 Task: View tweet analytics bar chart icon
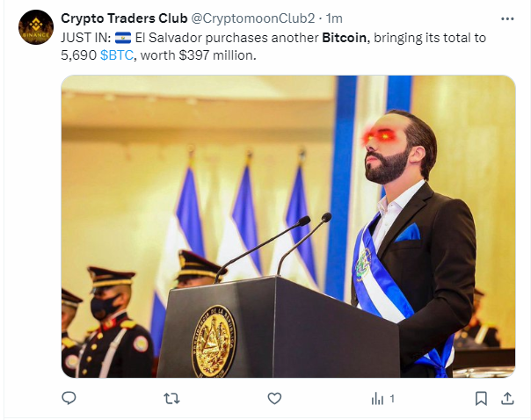click(377, 399)
